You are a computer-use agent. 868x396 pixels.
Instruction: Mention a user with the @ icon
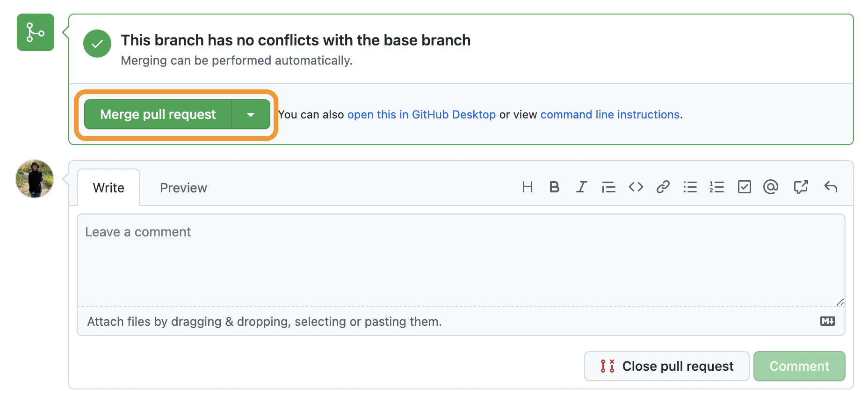click(x=771, y=187)
